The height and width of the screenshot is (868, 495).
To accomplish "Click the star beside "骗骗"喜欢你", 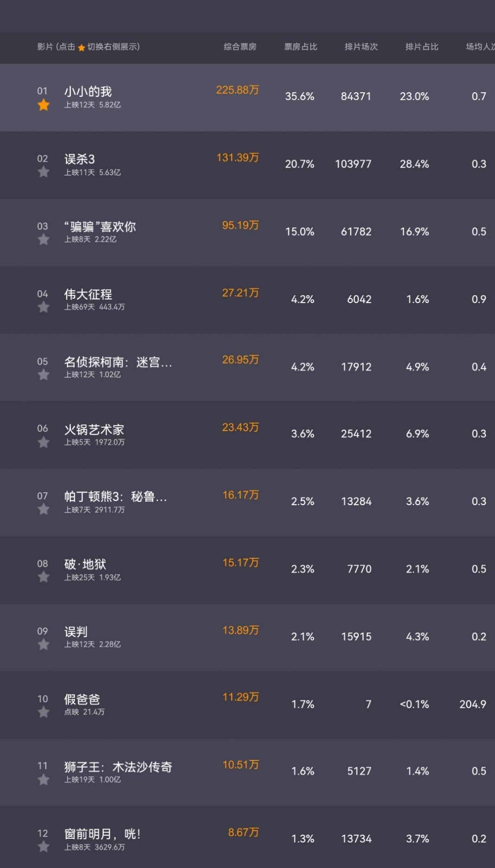I will pos(44,240).
